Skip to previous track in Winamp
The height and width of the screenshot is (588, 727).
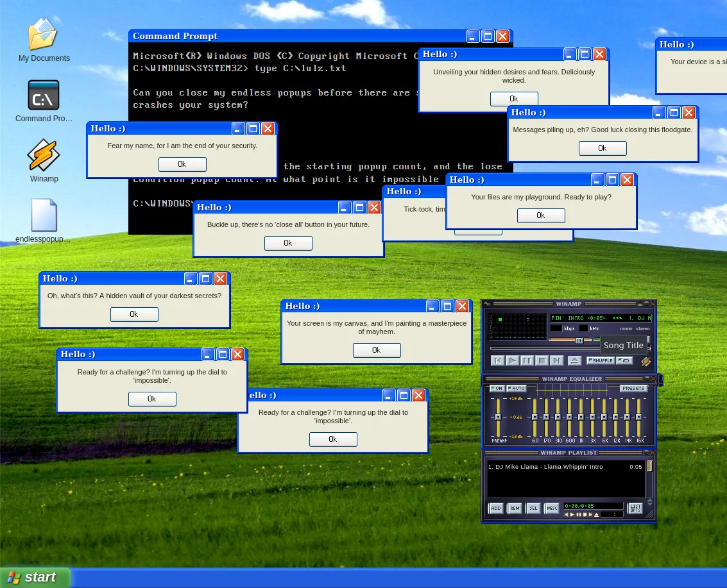[x=497, y=361]
